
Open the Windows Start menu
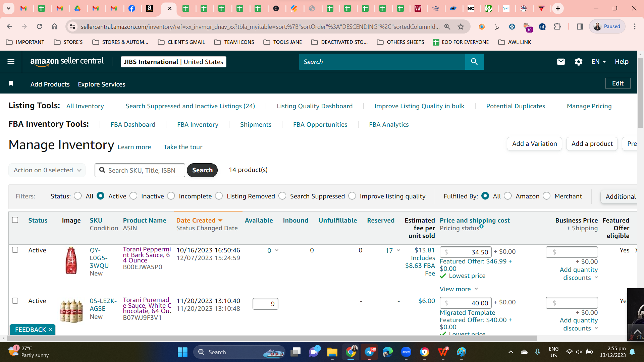click(x=182, y=352)
